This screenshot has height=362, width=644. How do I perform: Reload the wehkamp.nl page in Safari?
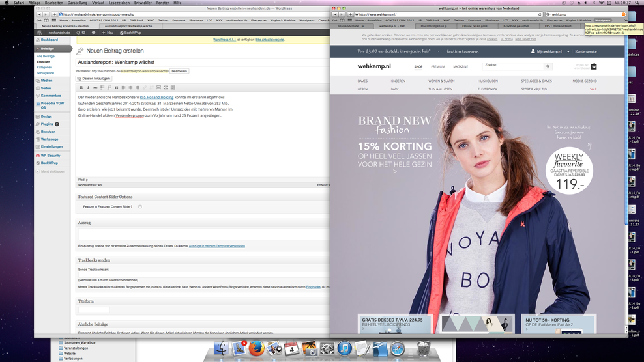pos(540,14)
